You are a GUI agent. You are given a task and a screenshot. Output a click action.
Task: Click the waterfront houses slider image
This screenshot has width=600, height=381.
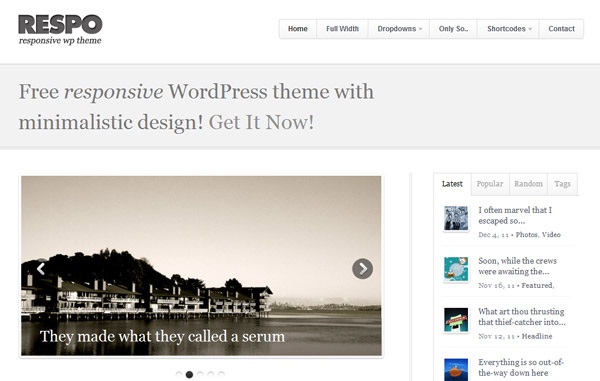(x=201, y=266)
